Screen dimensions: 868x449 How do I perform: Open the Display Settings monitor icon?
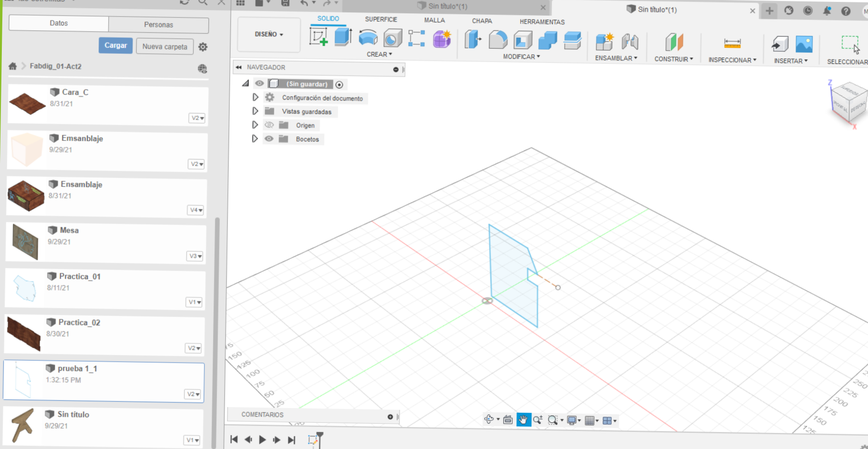point(572,420)
